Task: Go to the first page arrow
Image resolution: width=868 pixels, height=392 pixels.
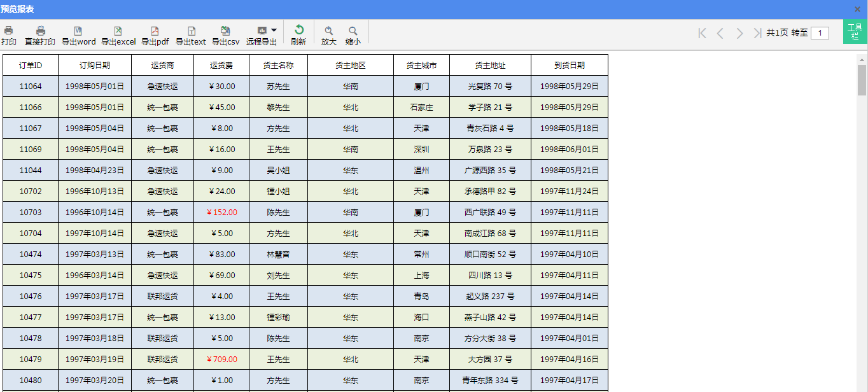Action: 702,33
